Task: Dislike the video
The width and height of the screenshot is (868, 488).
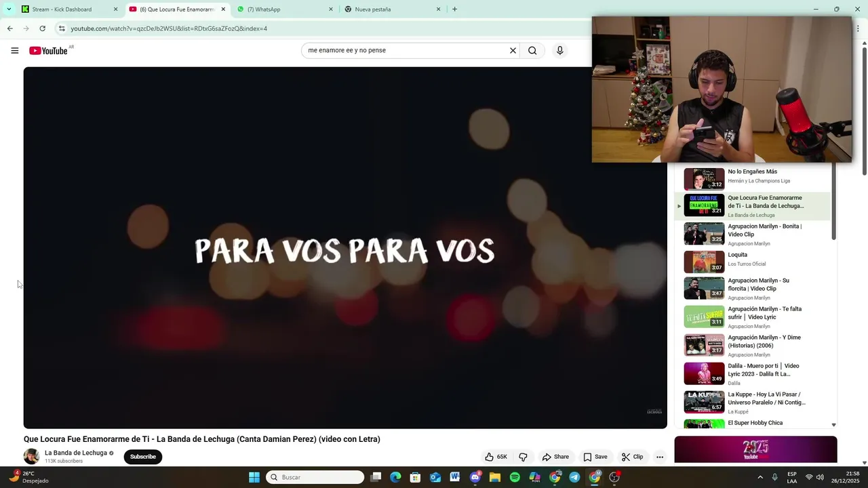Action: coord(523,457)
